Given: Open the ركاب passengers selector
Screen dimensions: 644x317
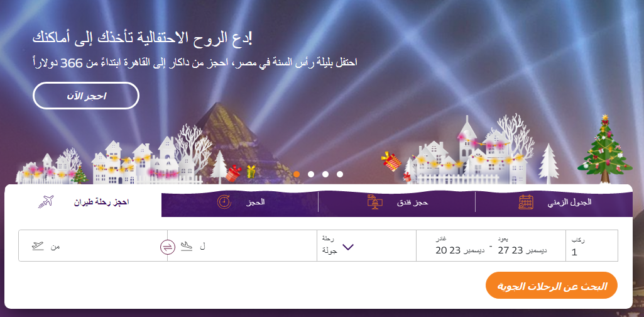Looking at the screenshot, I should tap(591, 245).
